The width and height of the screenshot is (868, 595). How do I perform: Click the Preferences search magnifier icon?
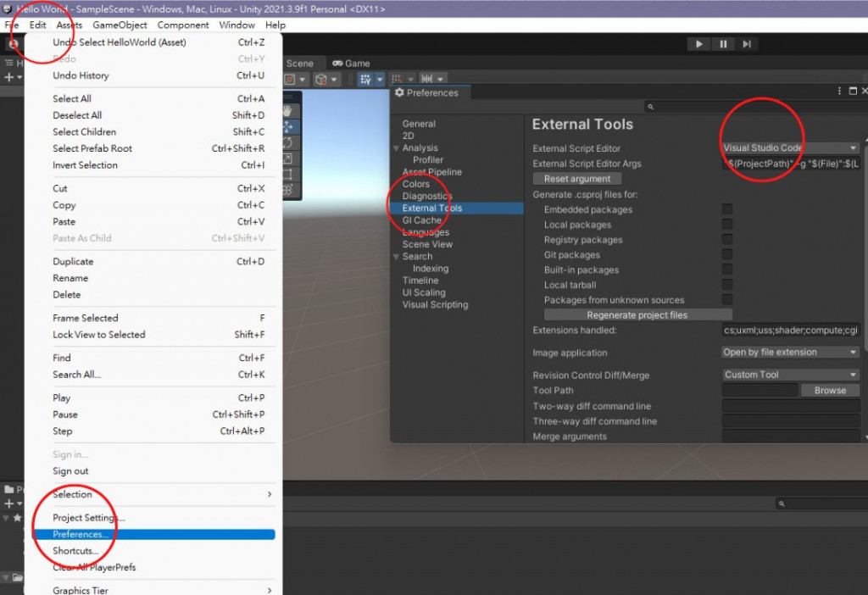[x=650, y=107]
